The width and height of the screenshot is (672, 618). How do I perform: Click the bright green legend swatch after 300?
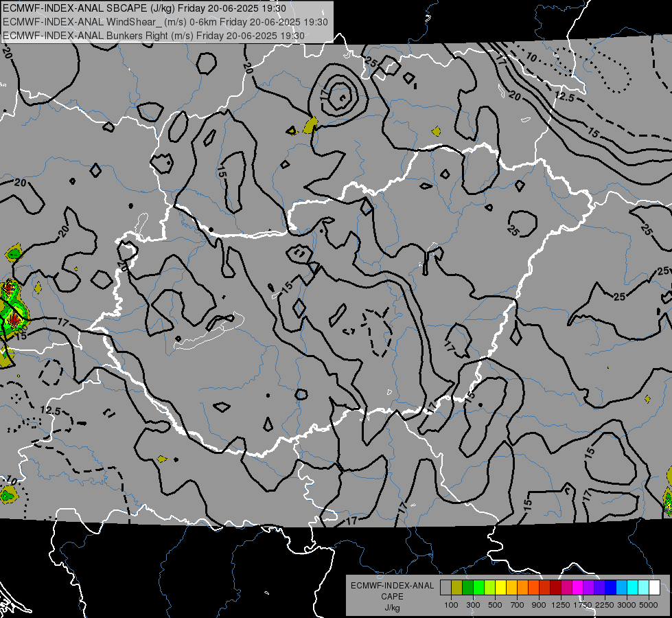pos(478,588)
